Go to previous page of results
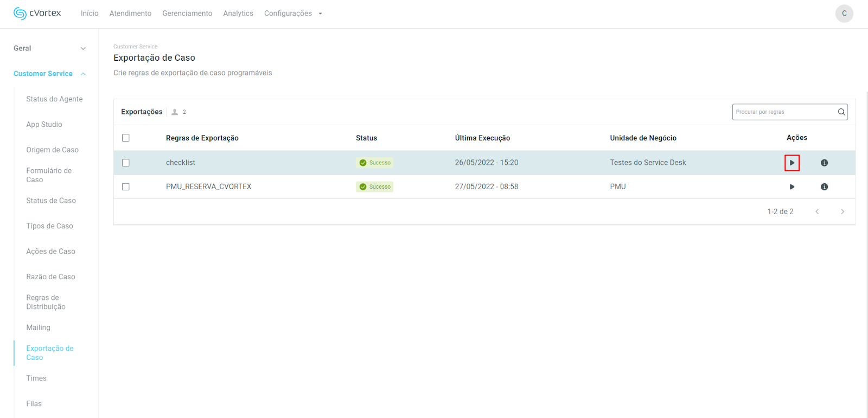The width and height of the screenshot is (868, 418). pos(817,211)
